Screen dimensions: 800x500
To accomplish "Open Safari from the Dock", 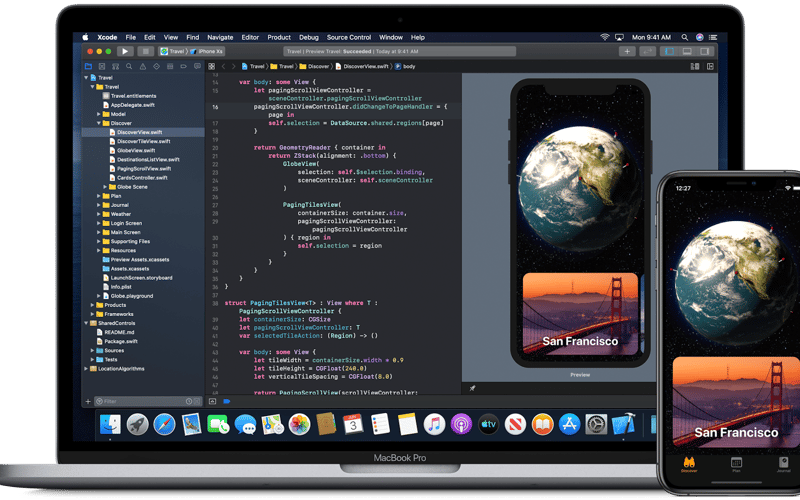I will 164,424.
